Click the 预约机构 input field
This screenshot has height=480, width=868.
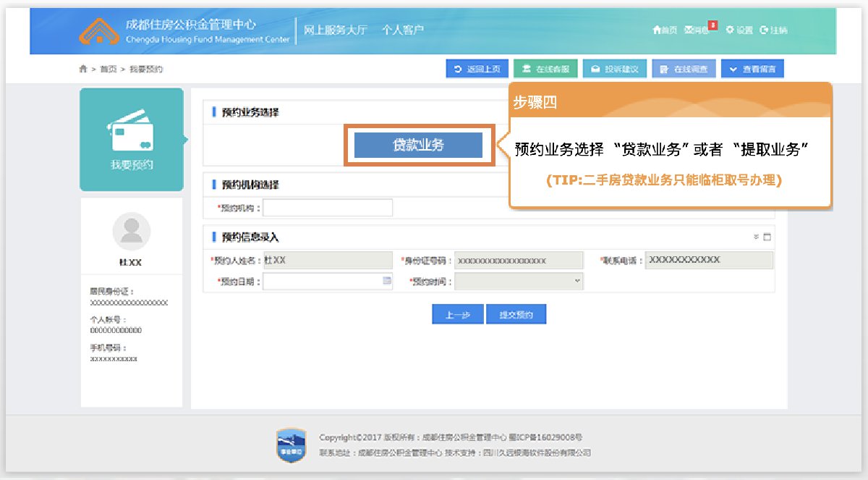click(x=328, y=208)
